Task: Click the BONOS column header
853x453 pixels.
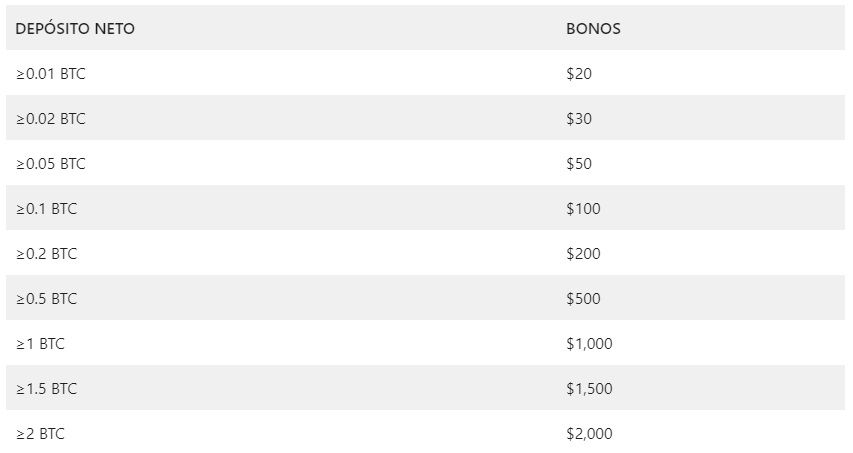Action: point(593,28)
